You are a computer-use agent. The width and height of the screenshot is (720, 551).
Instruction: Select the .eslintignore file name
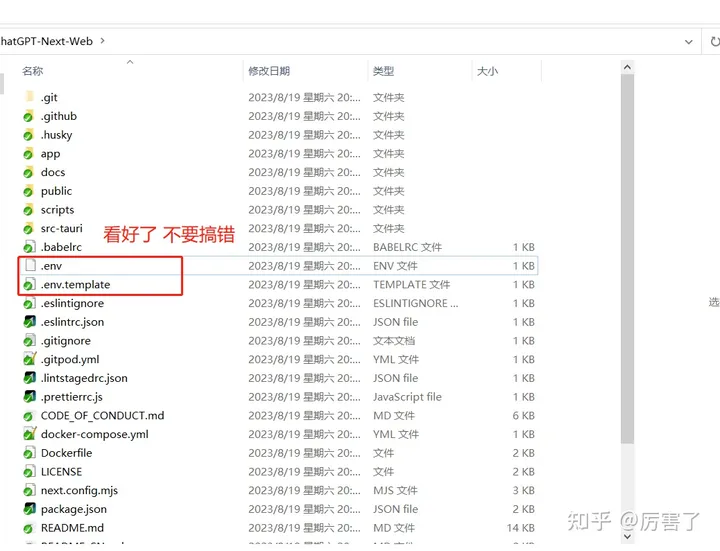pos(72,304)
